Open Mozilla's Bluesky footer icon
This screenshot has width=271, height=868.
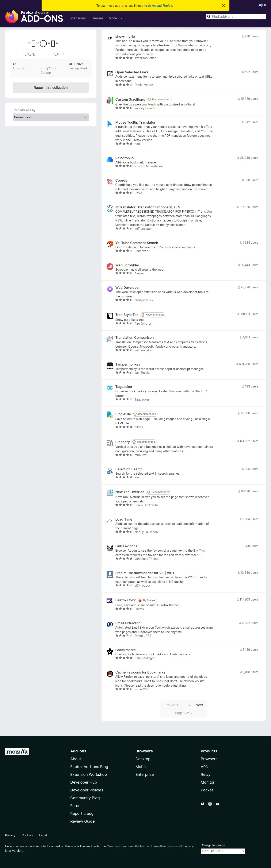203,804
